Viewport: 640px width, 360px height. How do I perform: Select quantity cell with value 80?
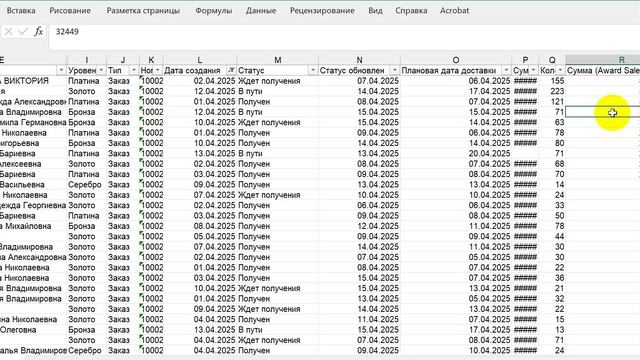[x=552, y=143]
